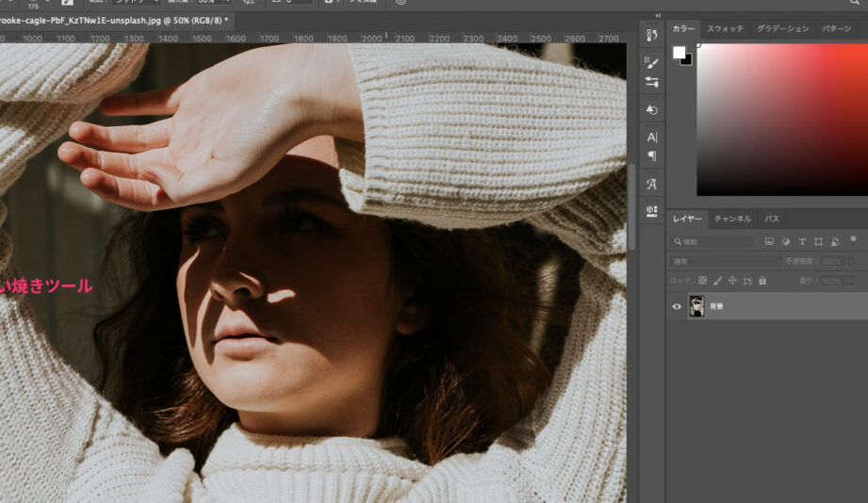Screen dimensions: 868x503
Task: Click the lock all padlock icon
Action: tap(762, 281)
